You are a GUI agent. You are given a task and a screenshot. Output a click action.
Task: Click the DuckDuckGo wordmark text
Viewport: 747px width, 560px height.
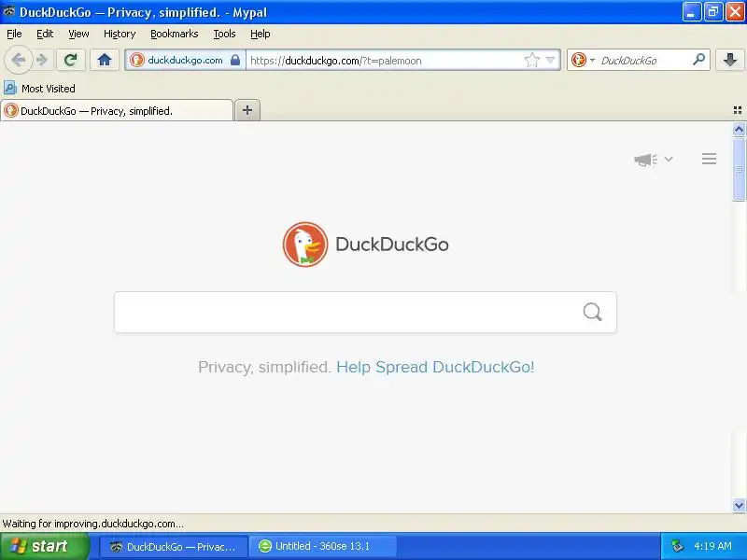(392, 245)
